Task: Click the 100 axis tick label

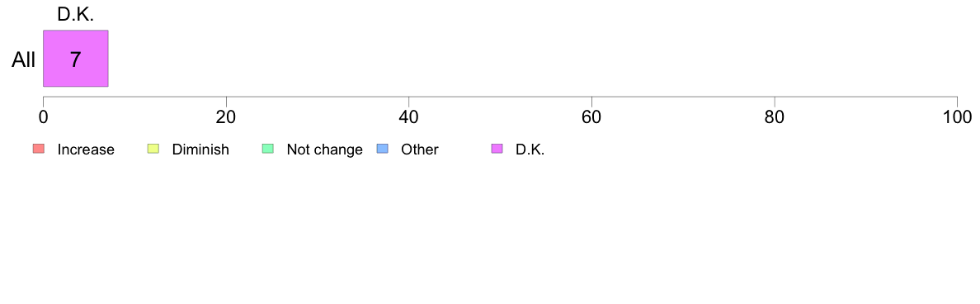Action: click(958, 117)
